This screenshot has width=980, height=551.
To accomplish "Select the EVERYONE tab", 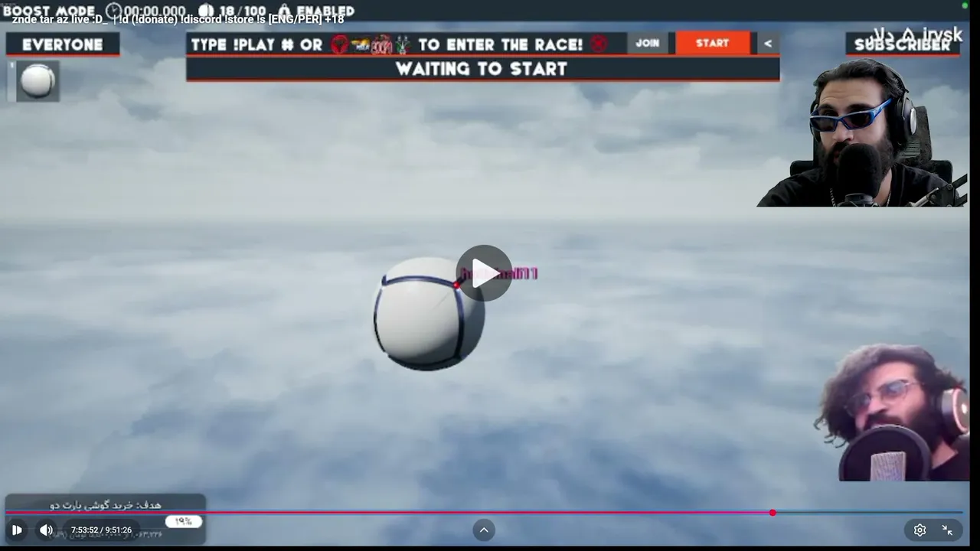I will click(63, 44).
